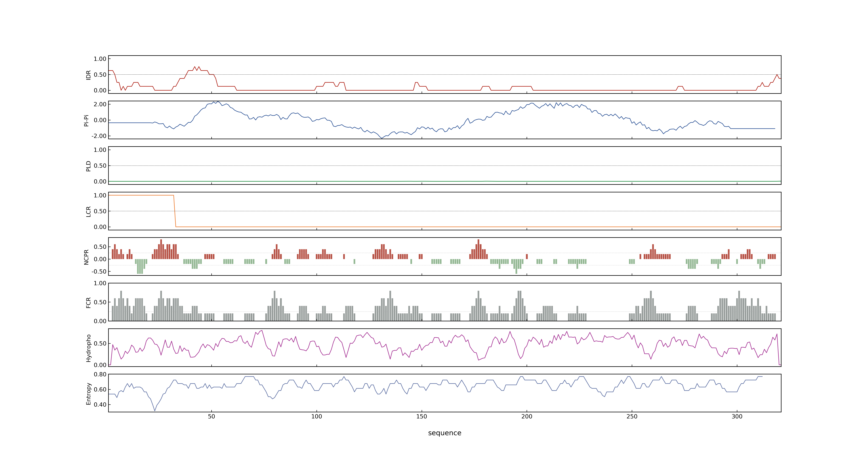Click the IDR y-axis label
Screen dimensions: 868x463
point(88,75)
